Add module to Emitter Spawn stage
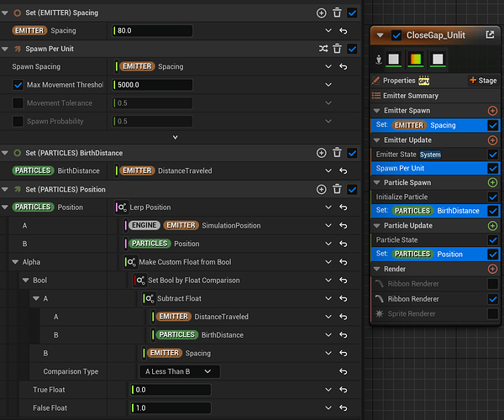The image size is (504, 420). point(492,111)
